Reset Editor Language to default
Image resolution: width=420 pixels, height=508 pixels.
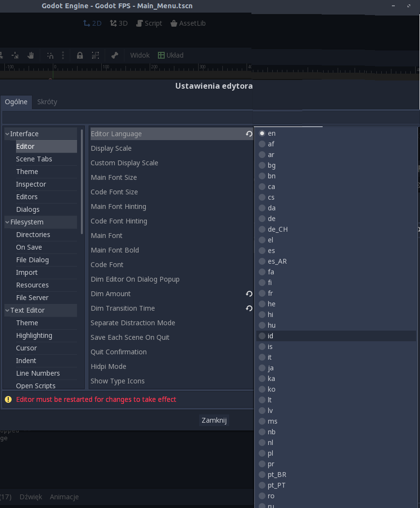click(x=249, y=134)
